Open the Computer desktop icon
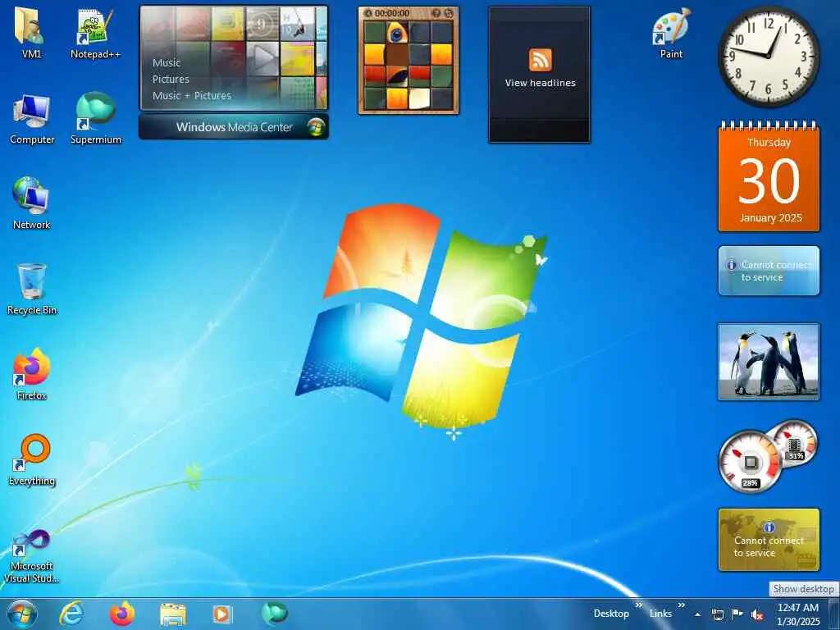Viewport: 840px width, 630px height. pos(32,119)
